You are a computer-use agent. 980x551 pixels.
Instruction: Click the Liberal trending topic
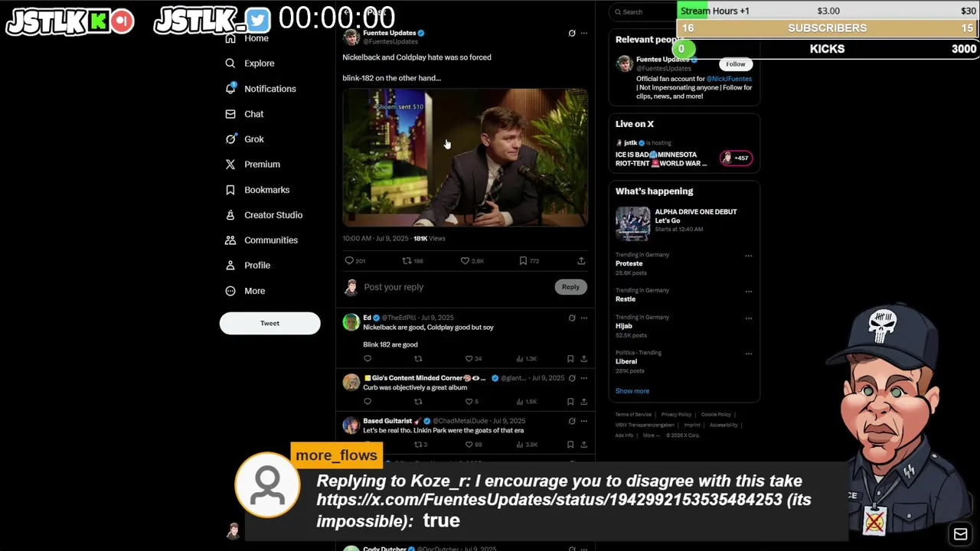(x=626, y=361)
